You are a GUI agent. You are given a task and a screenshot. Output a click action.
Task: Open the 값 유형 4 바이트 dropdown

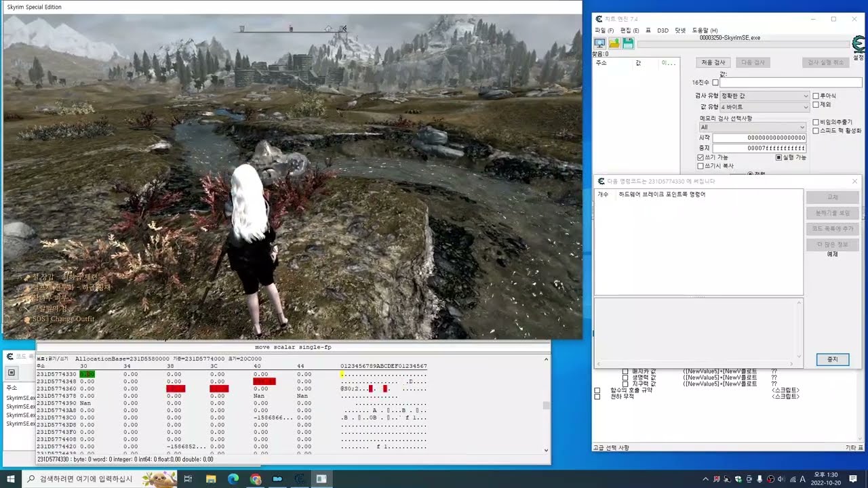(764, 107)
